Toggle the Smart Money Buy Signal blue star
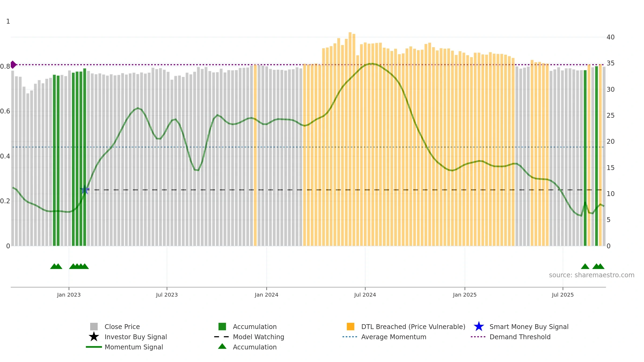The image size is (644, 362). pos(479,327)
